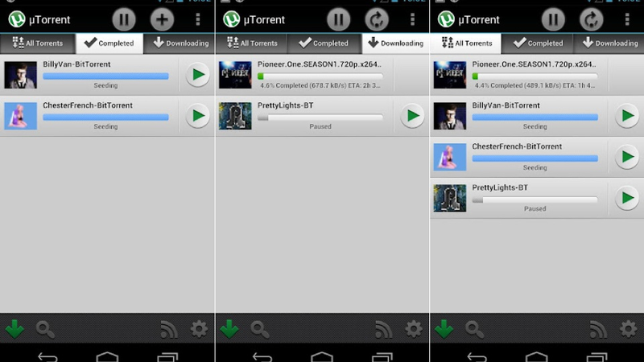Play PrettyLights-BT in the middle screen
Image resolution: width=644 pixels, height=362 pixels.
(x=412, y=116)
